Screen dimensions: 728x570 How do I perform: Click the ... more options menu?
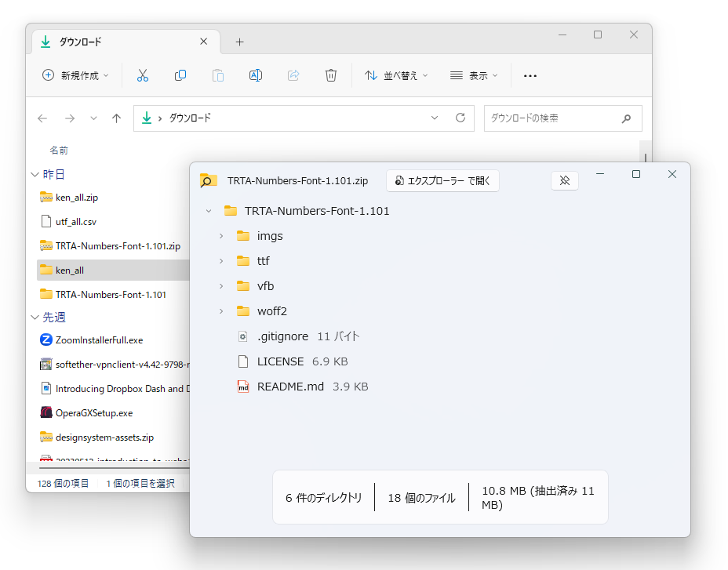(530, 75)
